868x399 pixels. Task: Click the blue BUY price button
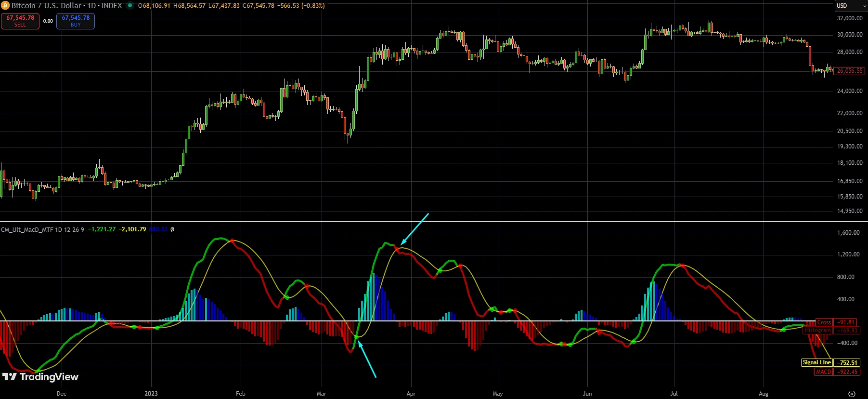click(x=76, y=21)
